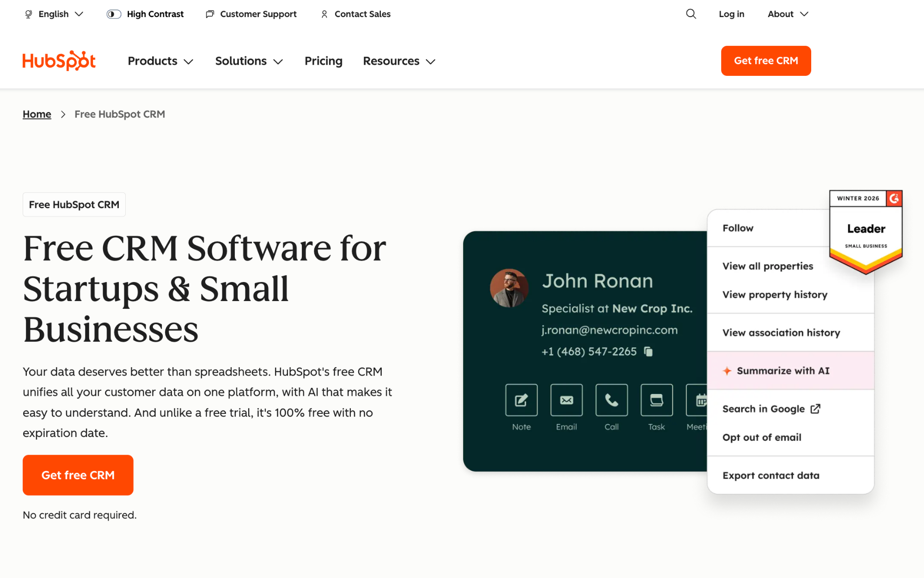Click John Ronan's profile photo

pyautogui.click(x=509, y=288)
